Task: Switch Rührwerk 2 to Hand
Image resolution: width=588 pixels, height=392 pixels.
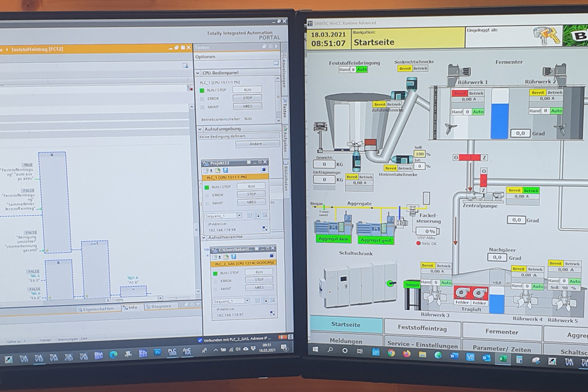Action: 534,110
